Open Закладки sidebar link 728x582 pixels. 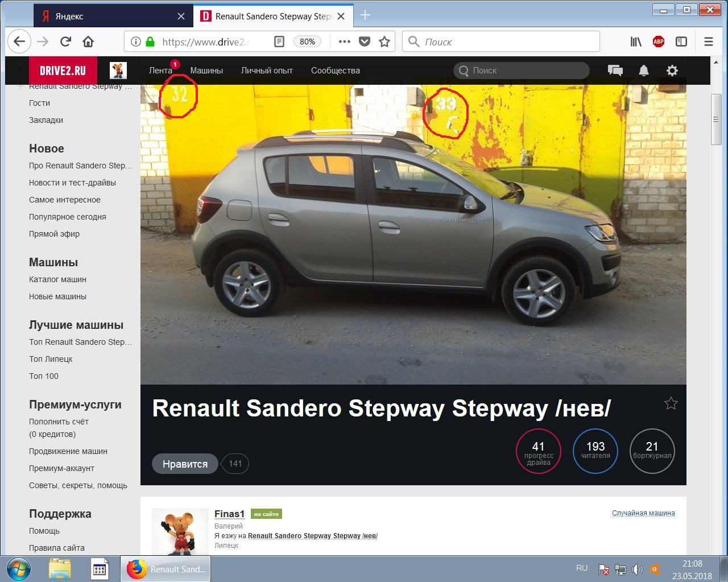46,120
